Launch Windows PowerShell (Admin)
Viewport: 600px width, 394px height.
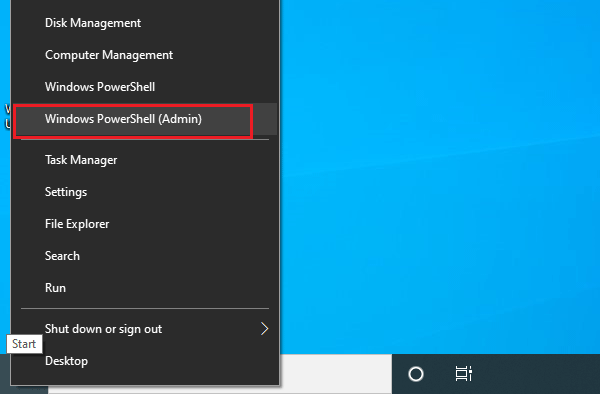coord(145,119)
